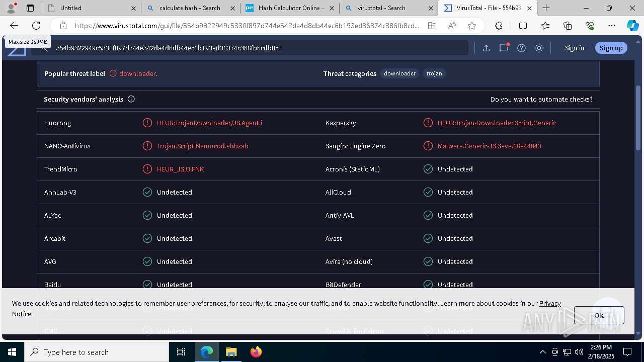Switch to virustotal - Search tab
The image size is (644, 362).
tap(388, 8)
